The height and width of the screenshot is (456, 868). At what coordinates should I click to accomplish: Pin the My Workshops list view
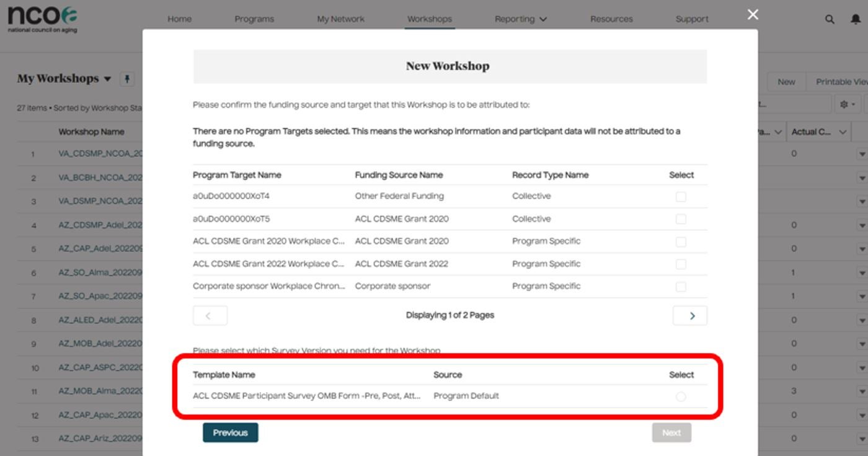click(x=126, y=79)
